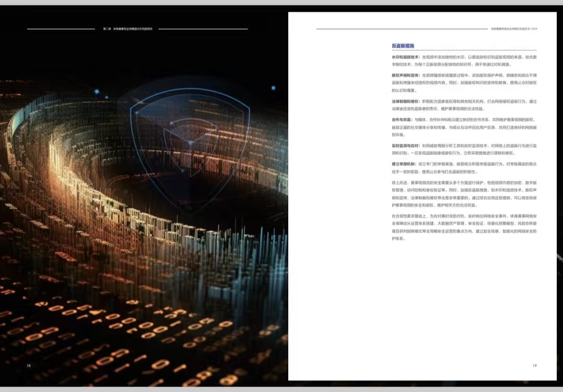Click the paragraph starting with '在合规性要求基础上'
This screenshot has height=392, width=563.
coord(464,227)
